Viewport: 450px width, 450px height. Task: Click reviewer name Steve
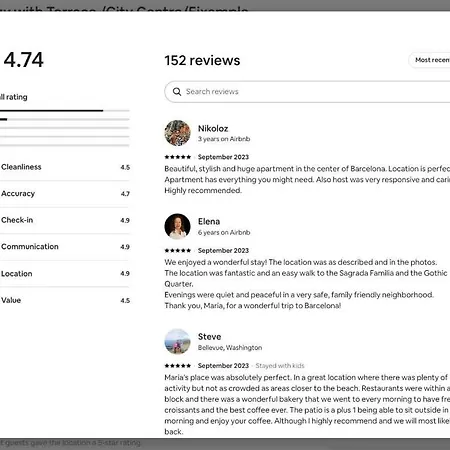[x=209, y=336]
